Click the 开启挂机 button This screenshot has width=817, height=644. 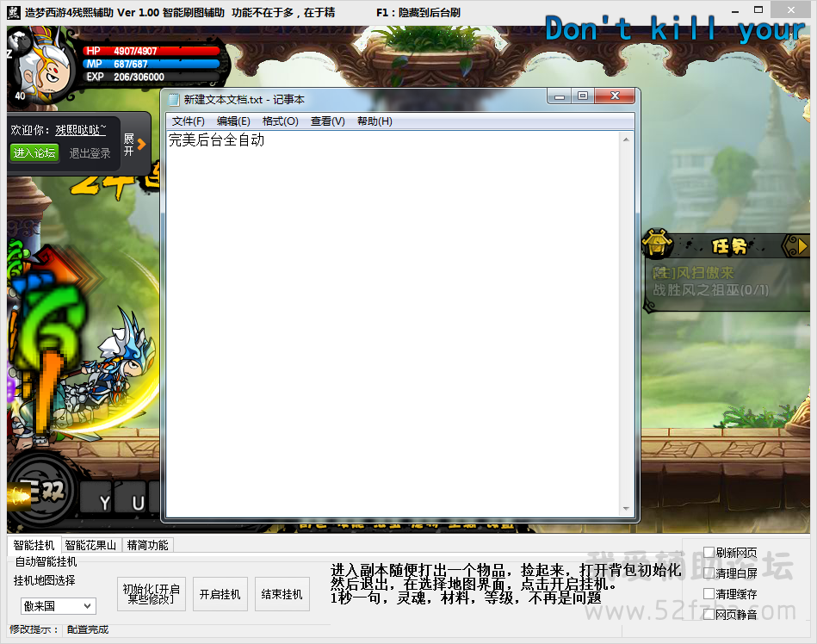coord(220,594)
